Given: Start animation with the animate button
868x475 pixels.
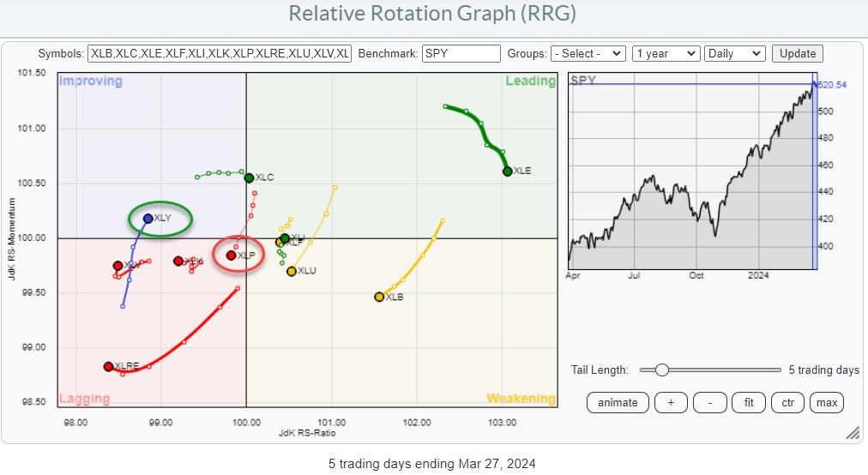Looking at the screenshot, I should pyautogui.click(x=618, y=402).
